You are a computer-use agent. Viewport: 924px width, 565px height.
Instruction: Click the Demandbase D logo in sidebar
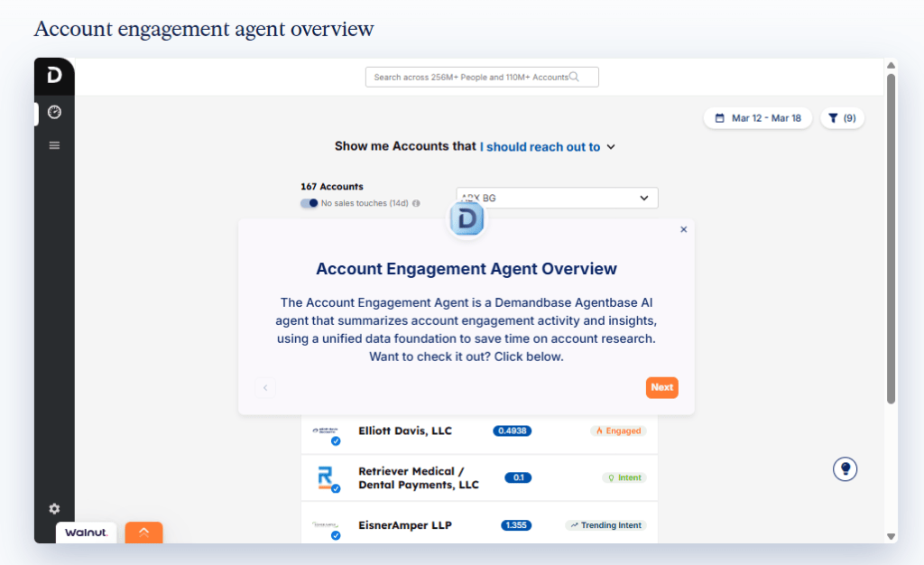pos(54,76)
